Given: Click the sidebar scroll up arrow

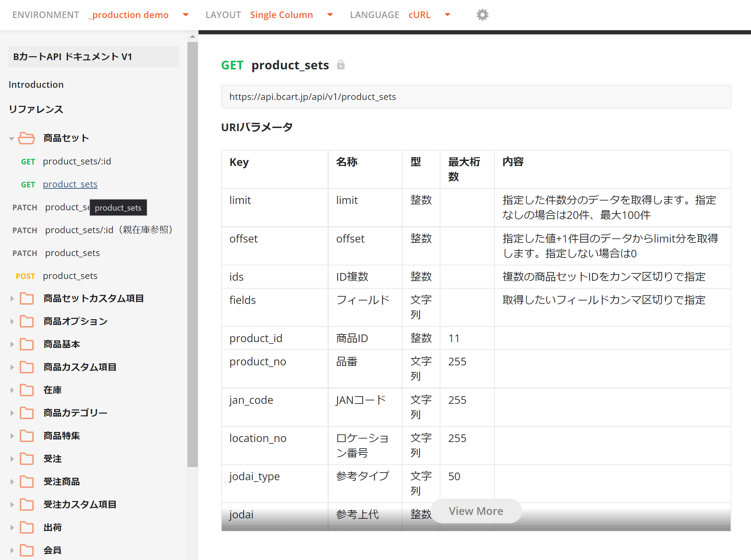Looking at the screenshot, I should point(192,36).
